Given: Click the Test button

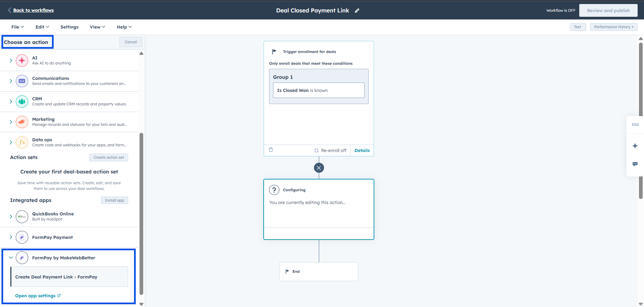Looking at the screenshot, I should [578, 27].
